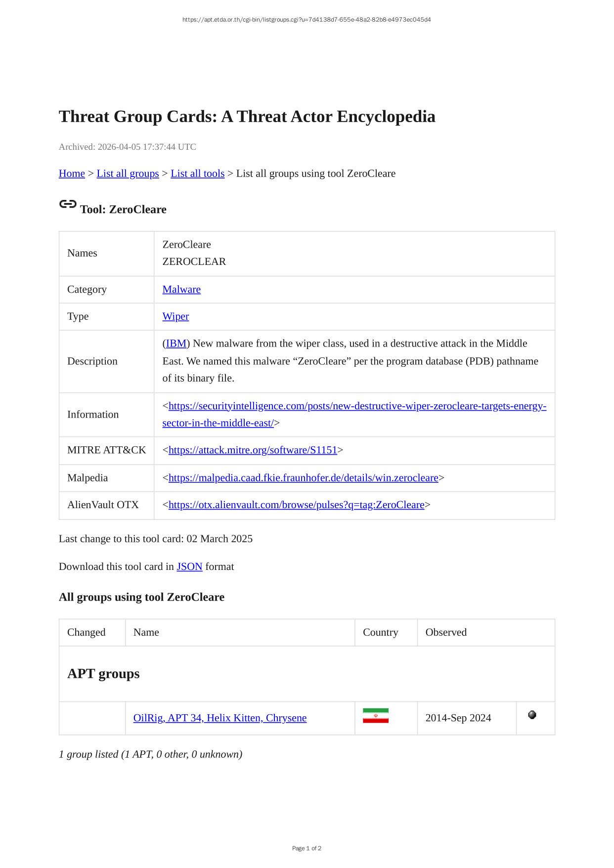
Task: Click the Changed column header
Action: pyautogui.click(x=87, y=633)
